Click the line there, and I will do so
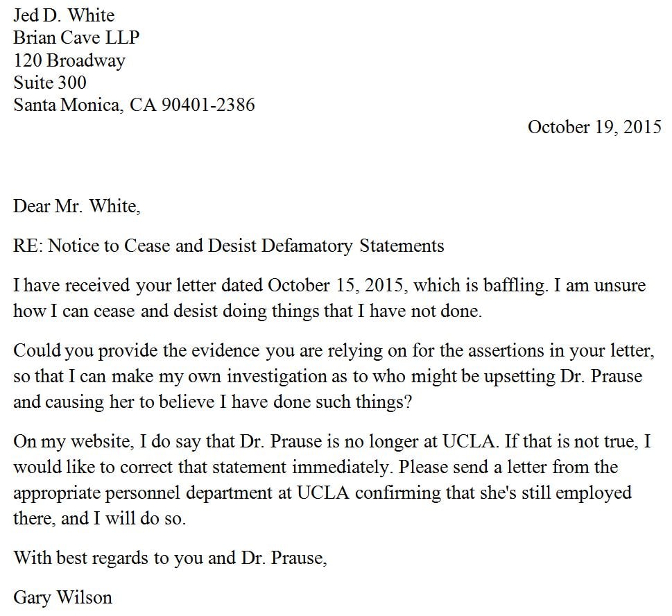Screen dimensions: 672x616 pos(99,518)
